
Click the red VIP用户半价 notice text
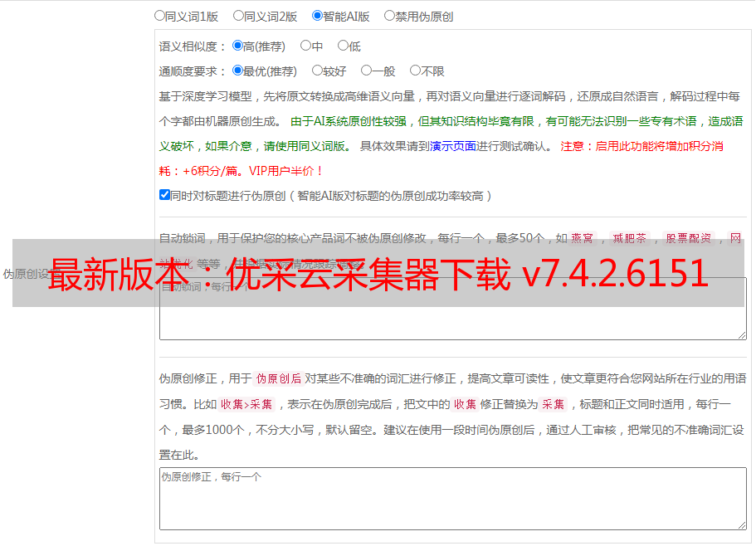[285, 171]
